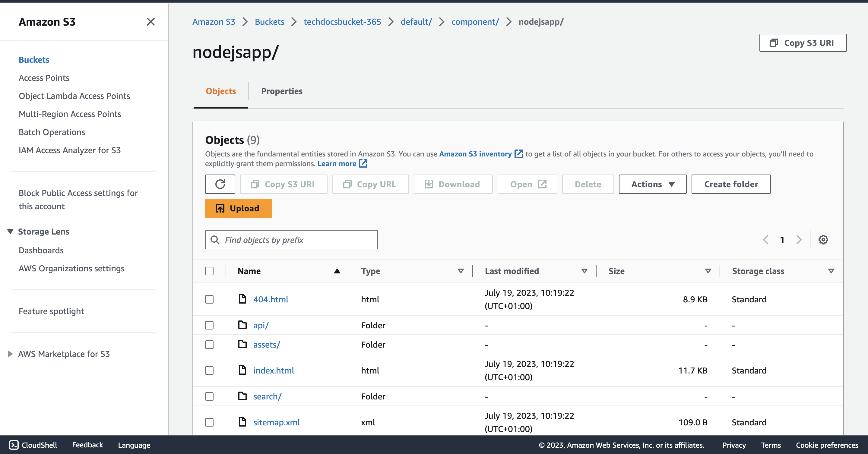Click the CloudShell terminal icon
The image size is (868, 454).
click(x=14, y=445)
